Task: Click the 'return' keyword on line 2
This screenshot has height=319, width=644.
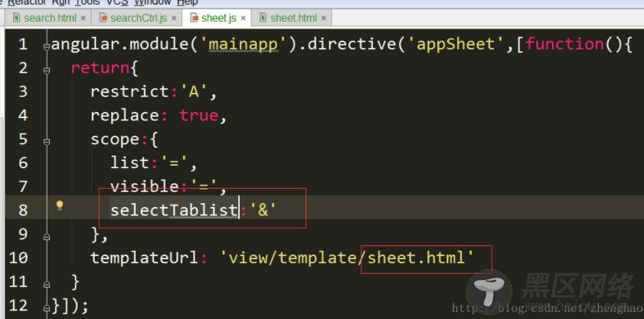Action: (x=100, y=67)
